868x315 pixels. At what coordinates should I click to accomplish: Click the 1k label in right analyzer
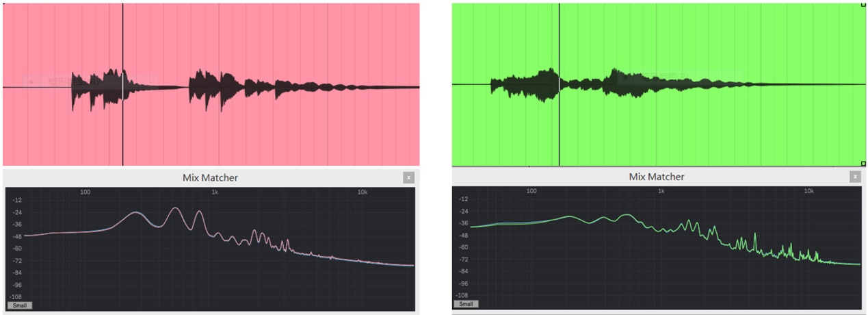click(x=661, y=191)
